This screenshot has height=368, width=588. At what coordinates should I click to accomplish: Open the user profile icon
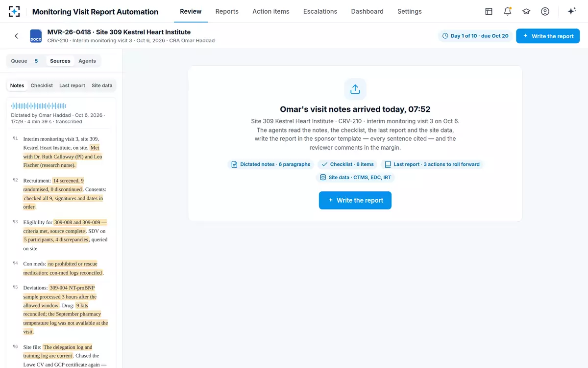point(545,11)
